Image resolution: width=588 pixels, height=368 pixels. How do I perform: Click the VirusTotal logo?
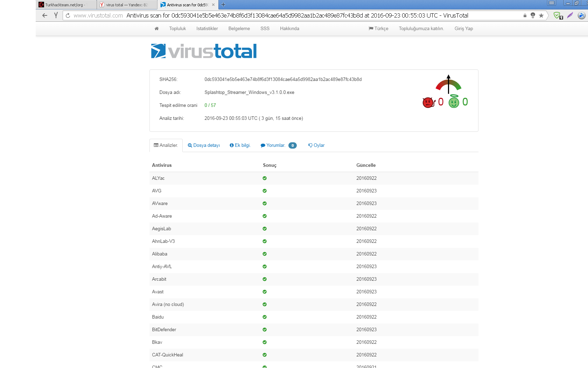(x=204, y=51)
